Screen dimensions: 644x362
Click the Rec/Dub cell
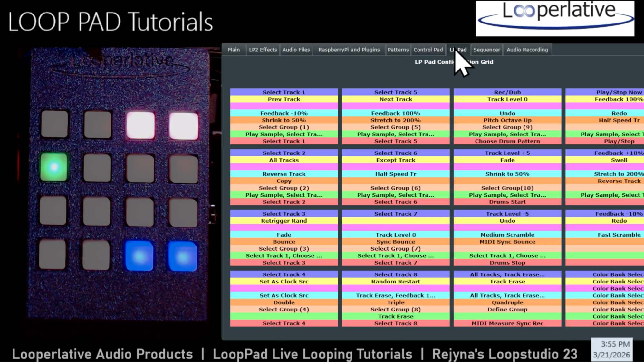(507, 92)
